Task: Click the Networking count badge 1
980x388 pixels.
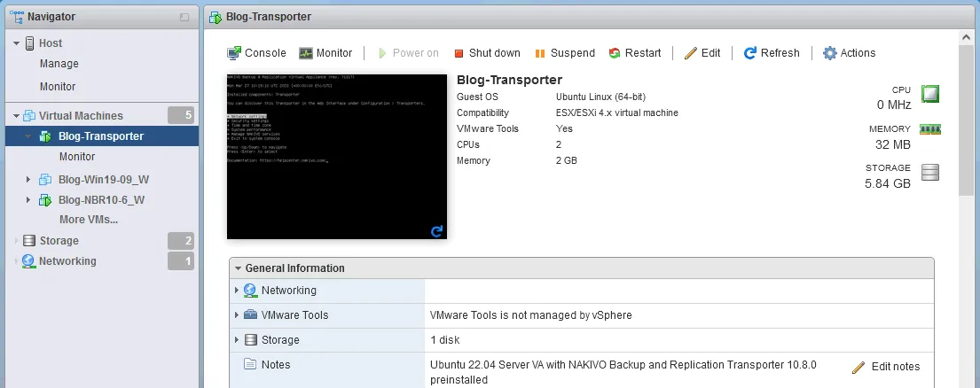Action: 181,261
